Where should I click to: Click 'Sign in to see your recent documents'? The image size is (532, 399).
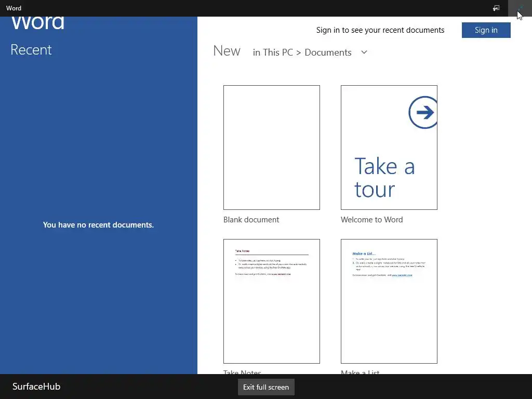380,30
